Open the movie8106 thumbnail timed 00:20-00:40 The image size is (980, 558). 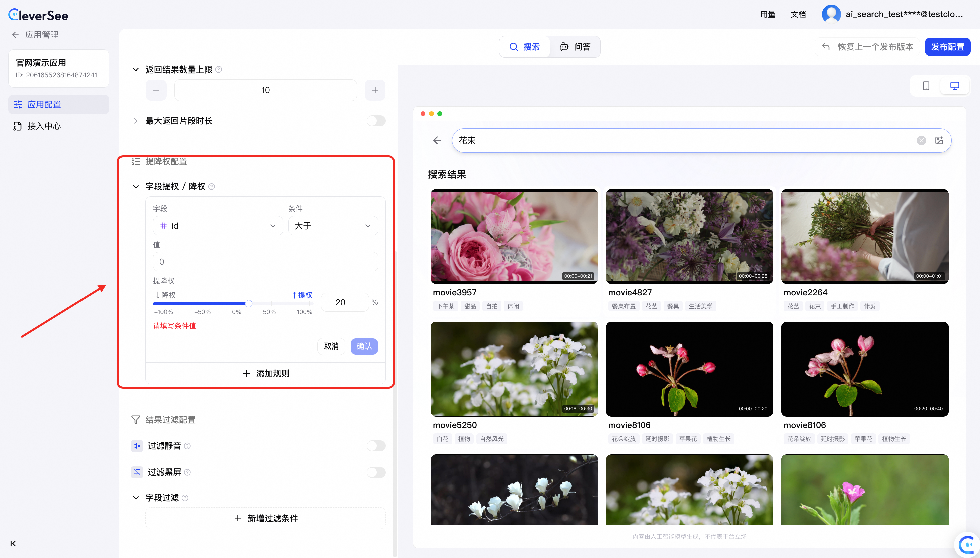tap(865, 369)
